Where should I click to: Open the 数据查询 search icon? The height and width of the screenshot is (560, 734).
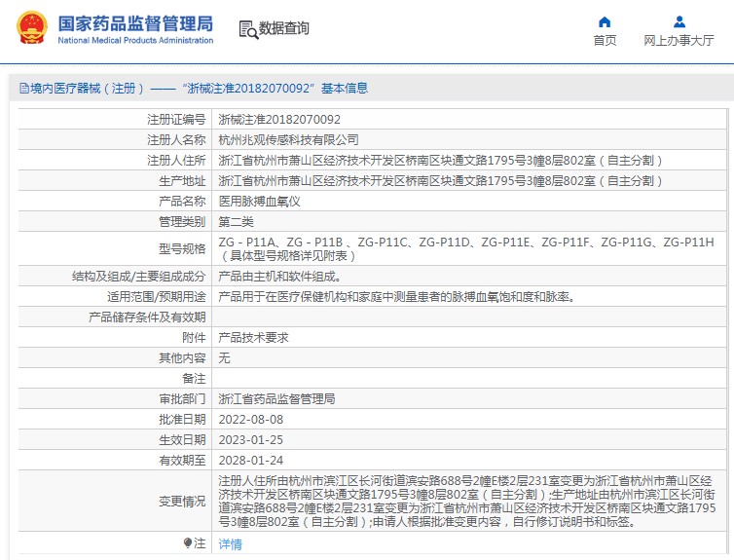tap(248, 29)
